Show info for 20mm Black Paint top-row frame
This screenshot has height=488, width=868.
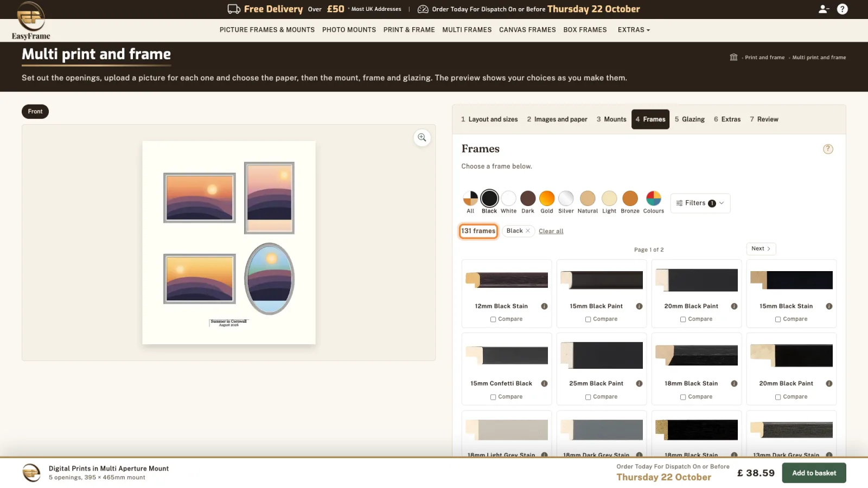(734, 306)
